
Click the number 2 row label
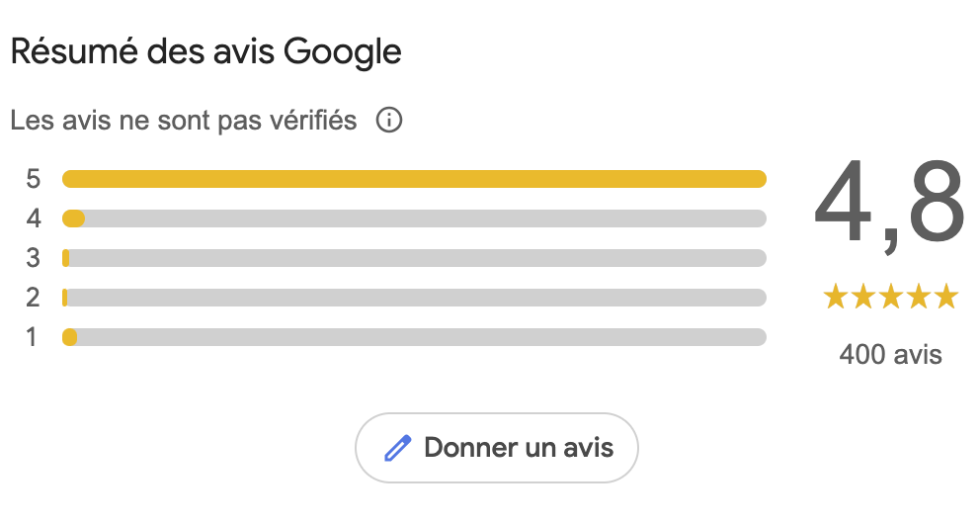coord(34,298)
